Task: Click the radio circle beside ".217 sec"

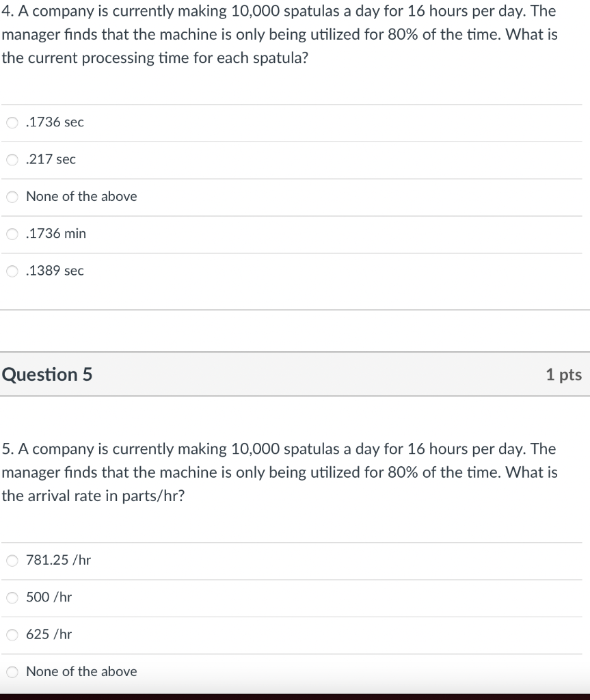Action: 12,159
